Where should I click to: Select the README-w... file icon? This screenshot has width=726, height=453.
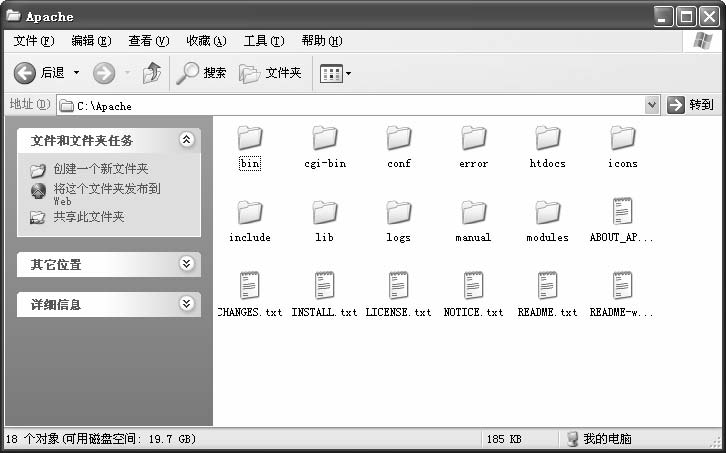point(623,286)
